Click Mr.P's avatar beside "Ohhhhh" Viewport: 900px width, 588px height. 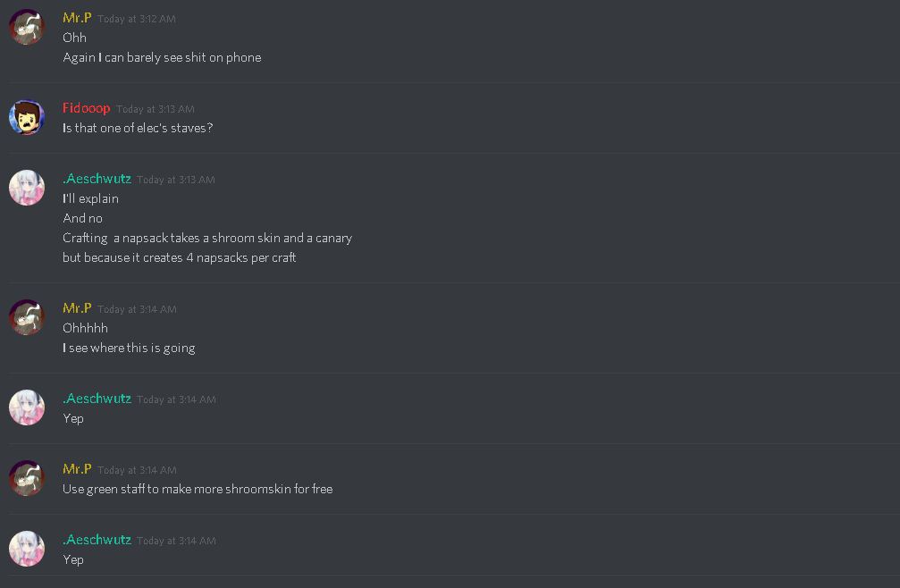click(x=27, y=317)
